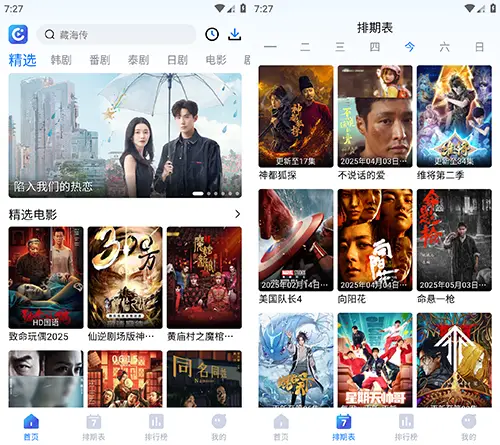Select the Monday 一 schedule tab
The width and height of the screenshot is (500, 445).
coord(270,47)
